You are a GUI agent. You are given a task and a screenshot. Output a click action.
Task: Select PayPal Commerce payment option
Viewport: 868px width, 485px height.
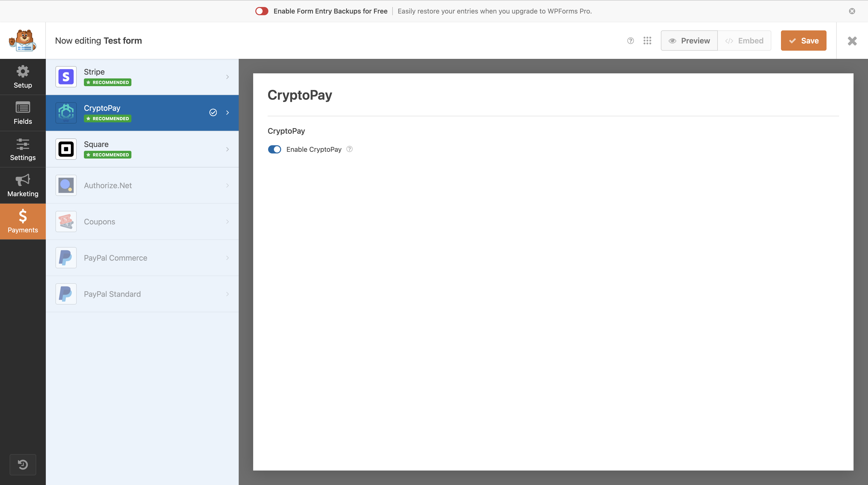(115, 258)
